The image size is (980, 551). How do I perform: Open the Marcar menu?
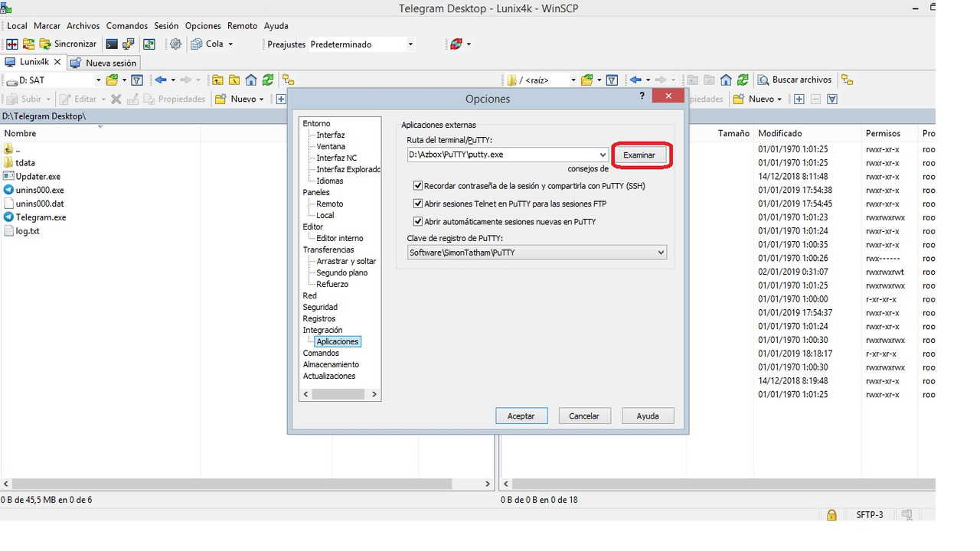click(x=47, y=25)
